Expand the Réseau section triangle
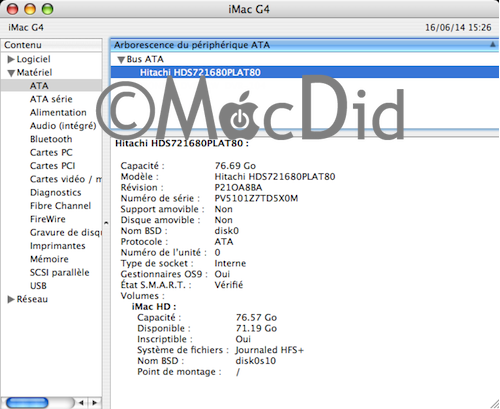Viewport: 500px width, 409px height. (x=11, y=299)
